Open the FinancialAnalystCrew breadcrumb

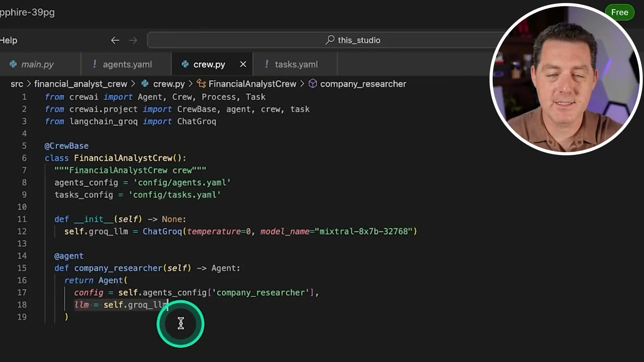pyautogui.click(x=252, y=84)
